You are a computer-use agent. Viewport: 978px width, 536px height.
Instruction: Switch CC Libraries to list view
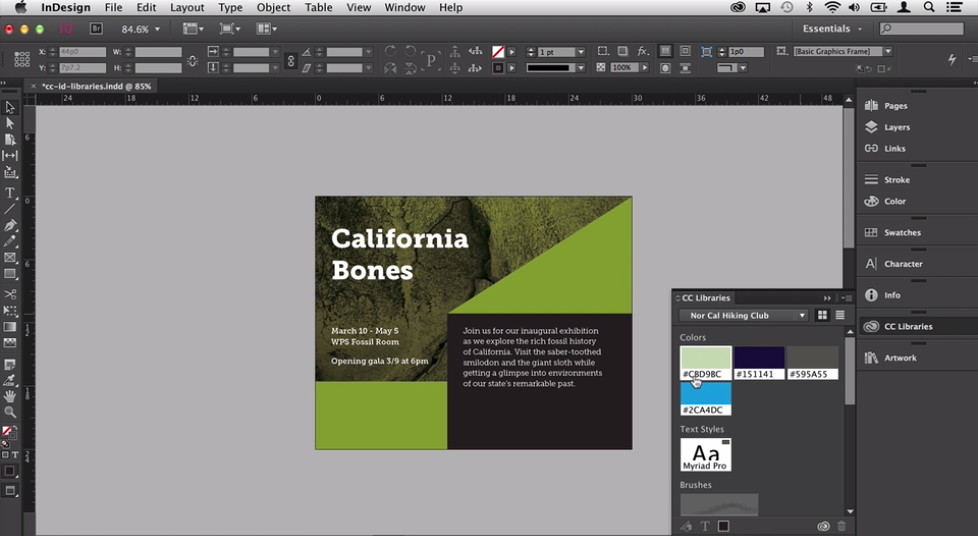840,315
